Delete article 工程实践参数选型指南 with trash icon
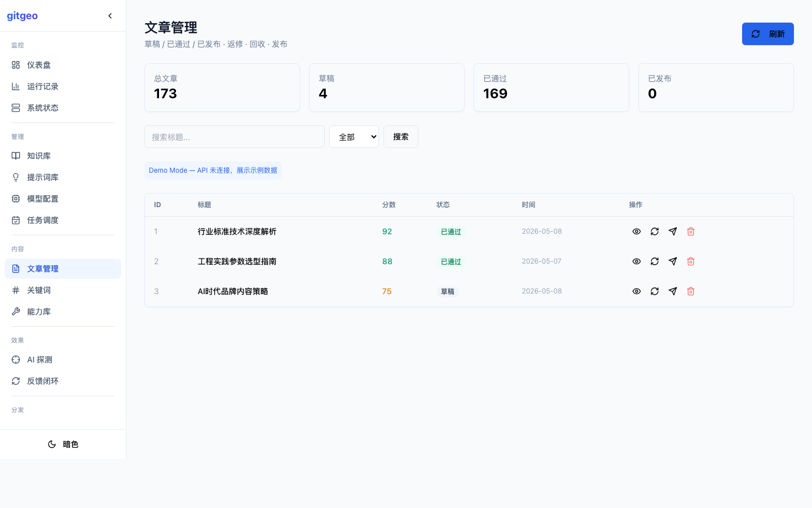The width and height of the screenshot is (812, 508). 691,261
